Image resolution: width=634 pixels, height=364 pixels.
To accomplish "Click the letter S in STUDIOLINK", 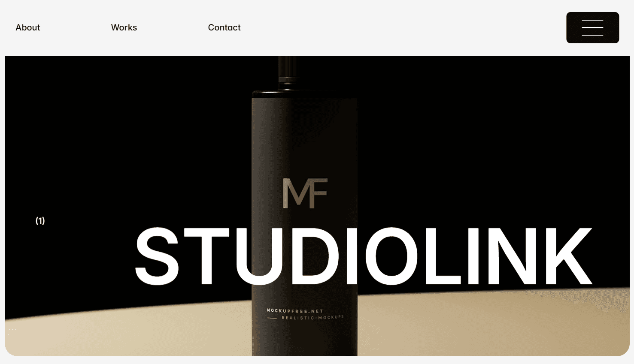I will click(157, 256).
